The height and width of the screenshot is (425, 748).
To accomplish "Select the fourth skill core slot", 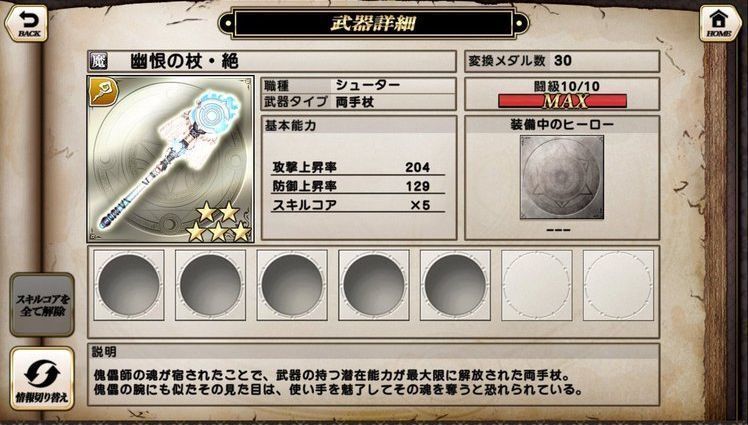I will click(374, 285).
